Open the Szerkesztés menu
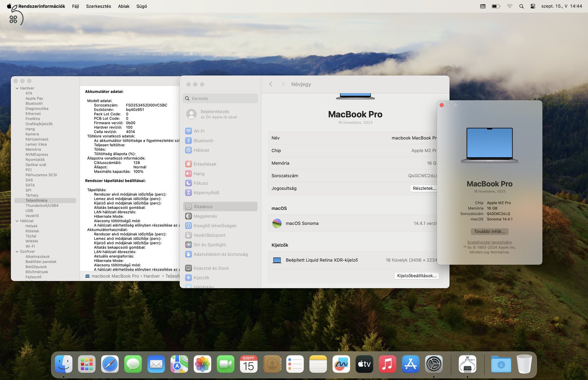Image resolution: width=588 pixels, height=380 pixels. (98, 6)
